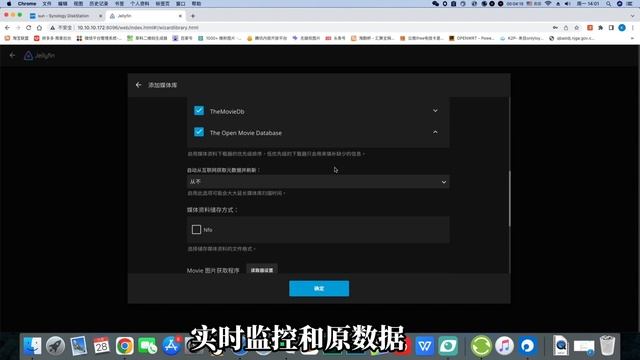Click back arrow beside 添加媒体库 title

[138, 85]
